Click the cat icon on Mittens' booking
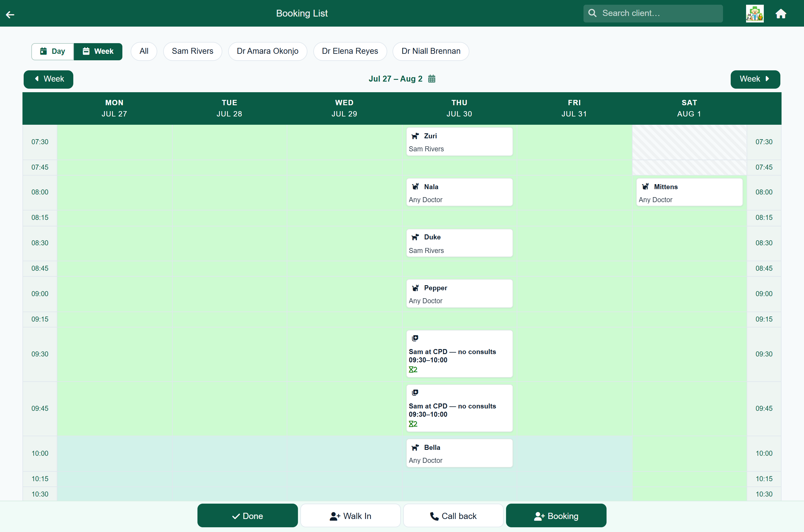804x532 pixels. pyautogui.click(x=645, y=186)
